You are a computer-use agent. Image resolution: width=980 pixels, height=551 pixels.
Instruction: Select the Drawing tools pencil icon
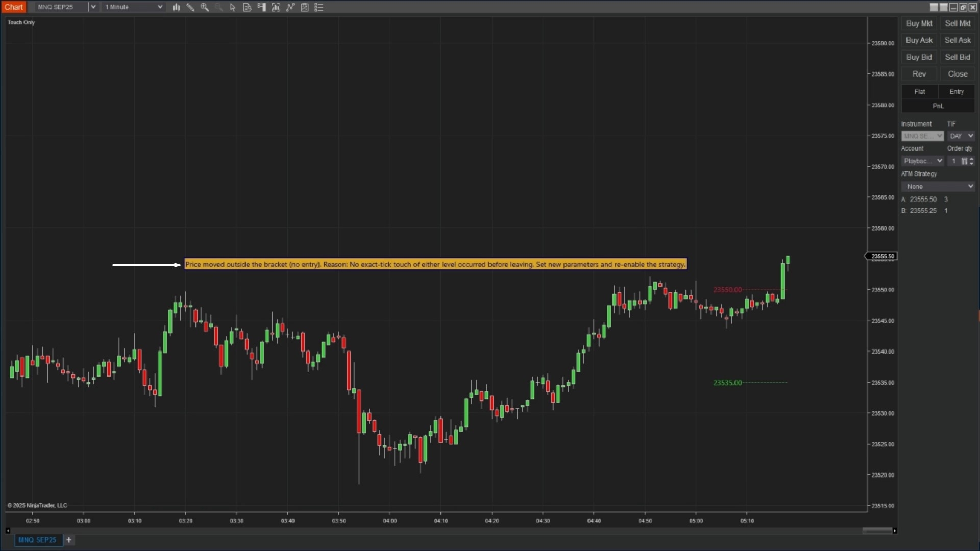coord(190,7)
